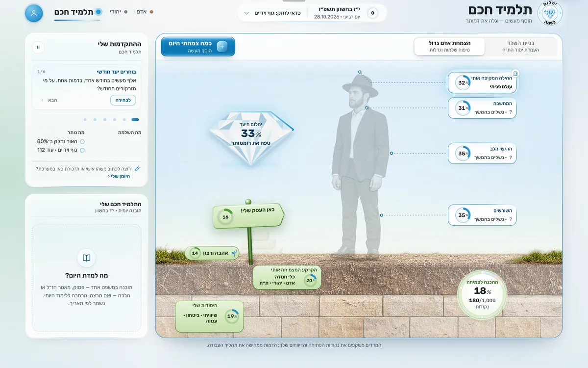Select the אדם level indicator

pos(145,12)
